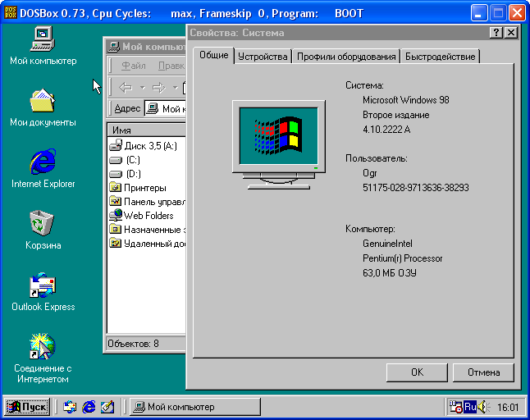Open the Пуск start menu
The width and height of the screenshot is (530, 420).
coord(27,407)
